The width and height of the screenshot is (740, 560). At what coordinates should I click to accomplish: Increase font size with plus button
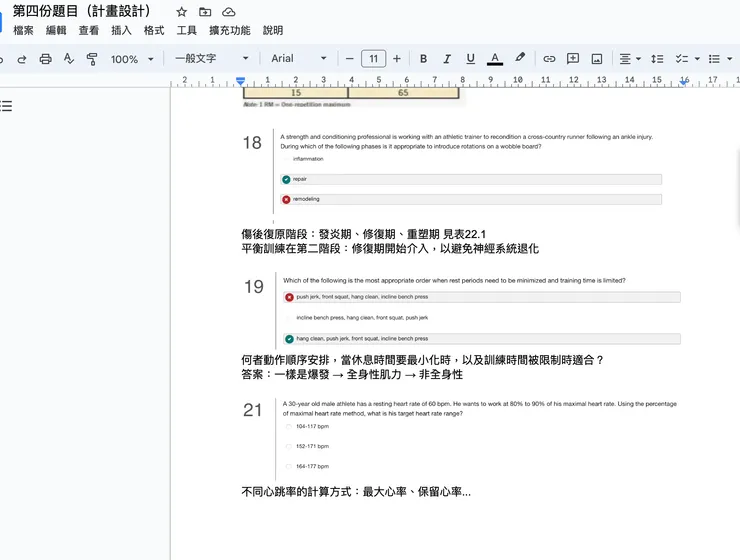pyautogui.click(x=397, y=59)
